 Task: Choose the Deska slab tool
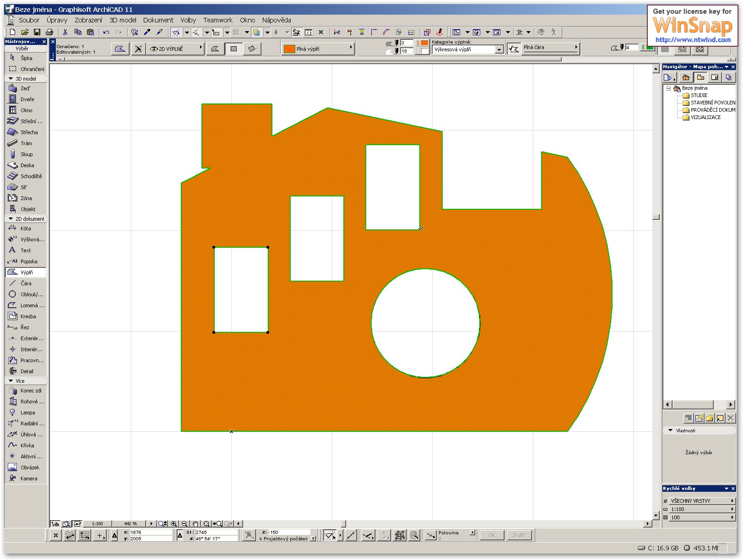coord(26,165)
